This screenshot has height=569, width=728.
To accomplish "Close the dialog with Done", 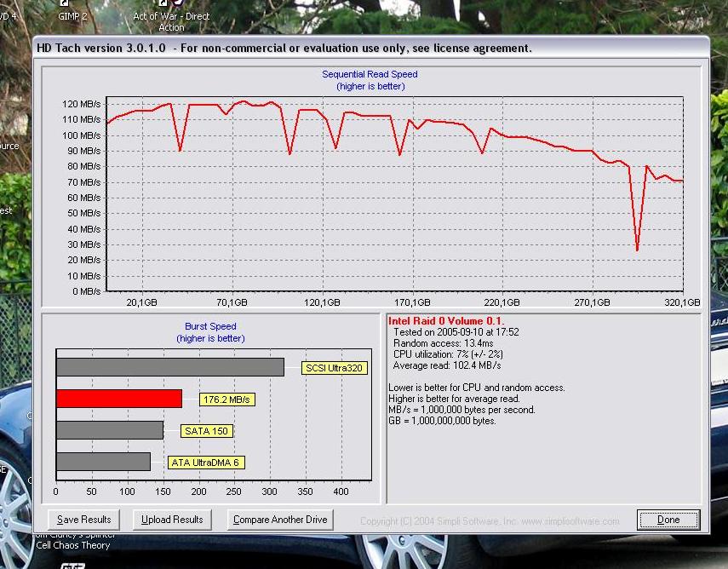I will (x=668, y=520).
